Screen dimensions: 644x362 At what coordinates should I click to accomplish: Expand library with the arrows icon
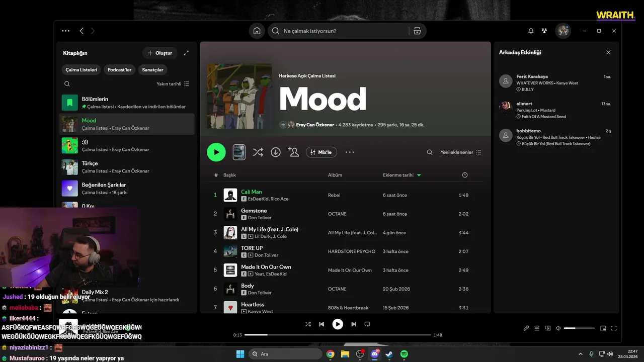pyautogui.click(x=186, y=53)
